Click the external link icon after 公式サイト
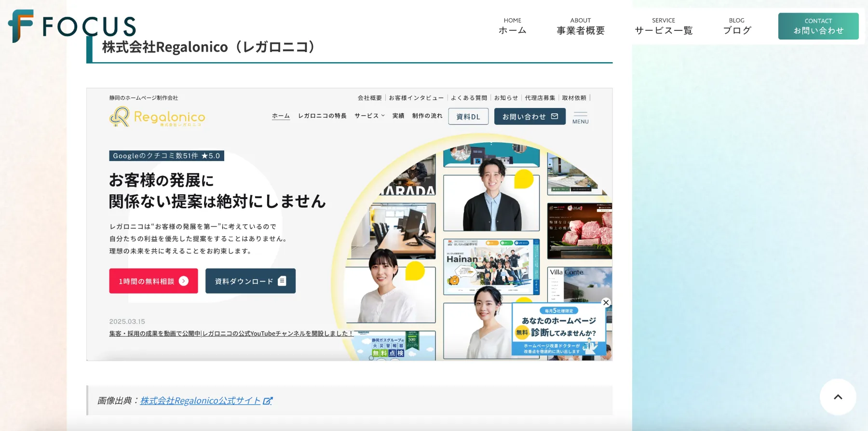This screenshot has width=868, height=431. point(268,401)
